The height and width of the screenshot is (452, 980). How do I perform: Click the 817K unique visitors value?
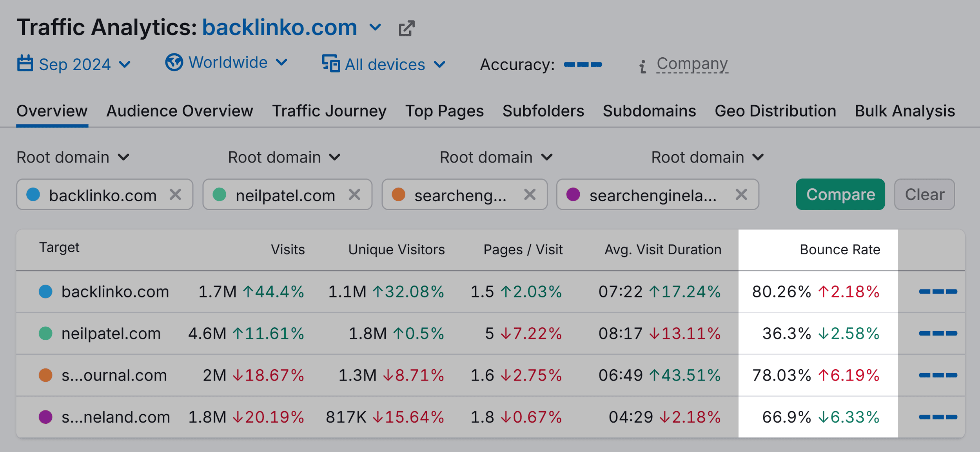coord(346,417)
